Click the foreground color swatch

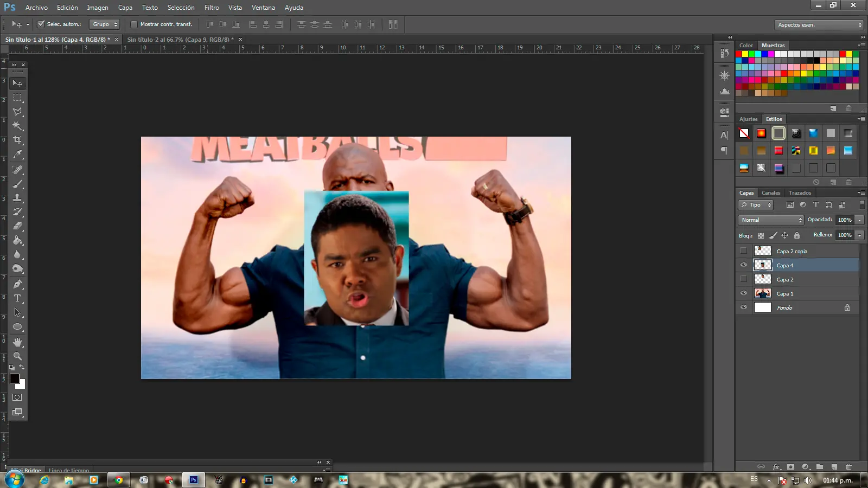coord(15,378)
